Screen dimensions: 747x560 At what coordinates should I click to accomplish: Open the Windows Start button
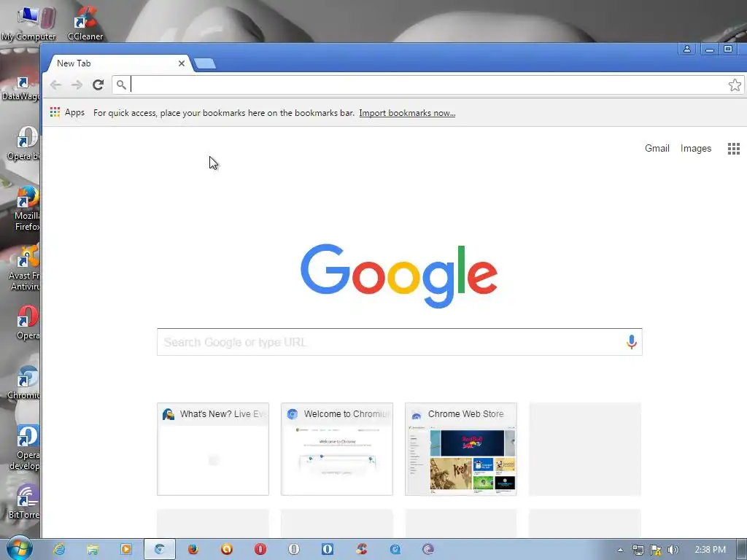coord(19,548)
